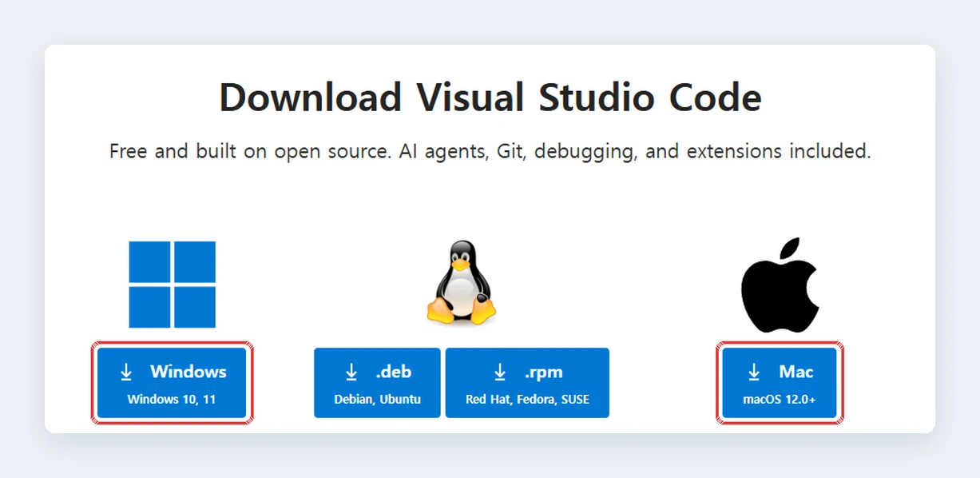Download the .deb package for Debian, Ubuntu
This screenshot has height=478, width=980.
click(x=377, y=382)
